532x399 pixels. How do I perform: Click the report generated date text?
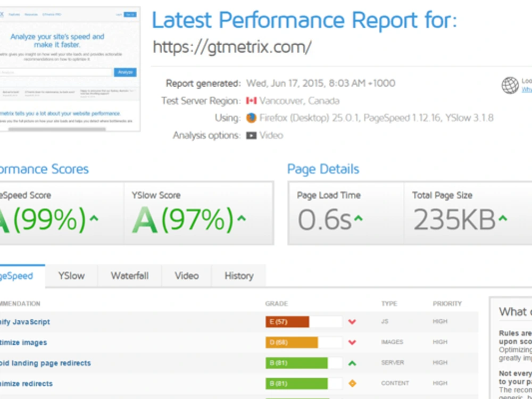coord(321,83)
